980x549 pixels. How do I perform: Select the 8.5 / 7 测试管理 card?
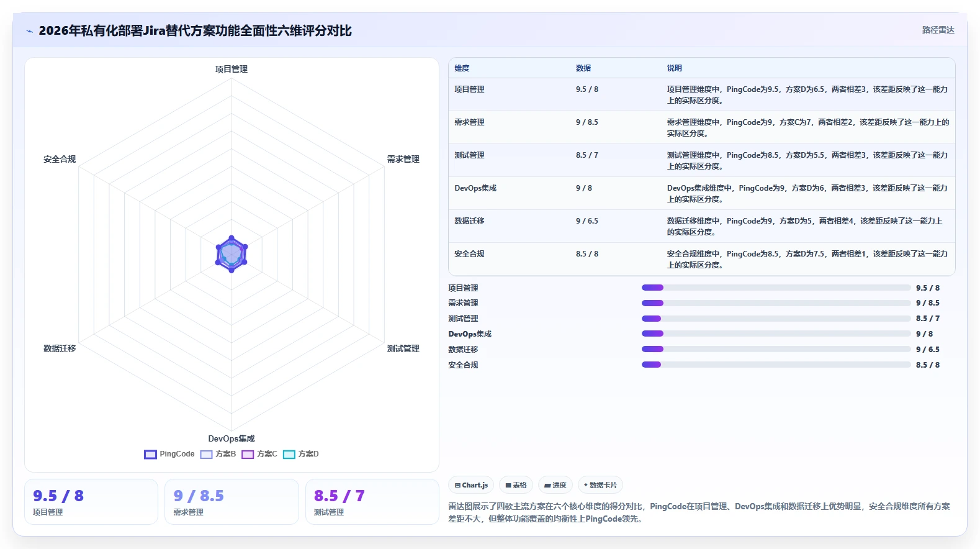tap(372, 502)
